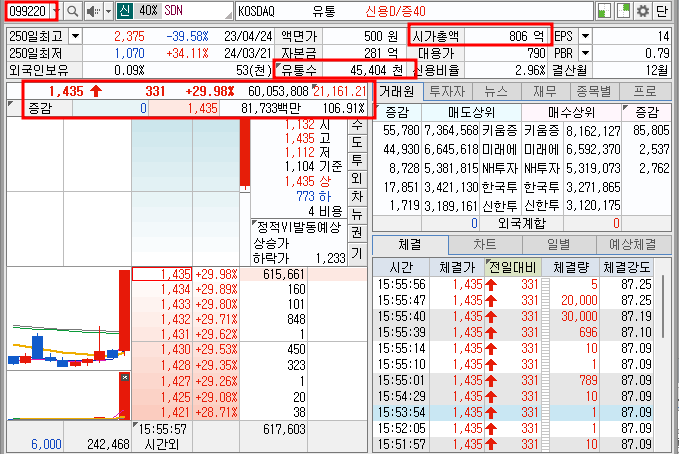Screen dimensions: 679x454
Task: Switch to the 체결 tab
Action: 410,245
